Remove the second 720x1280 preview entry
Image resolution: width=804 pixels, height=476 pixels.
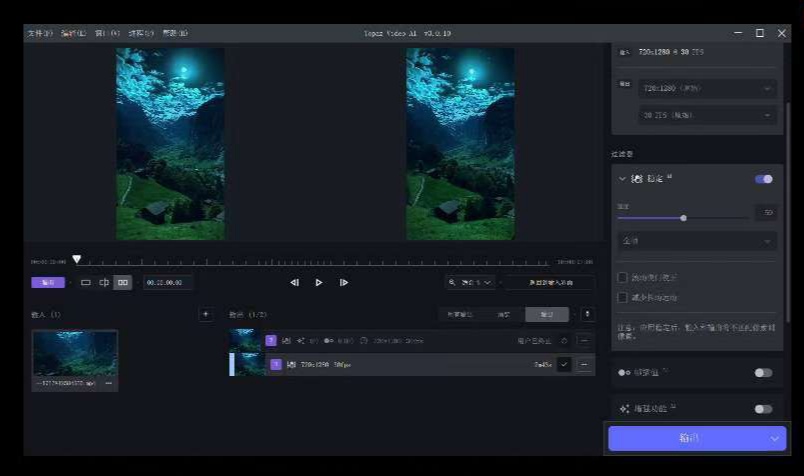584,365
